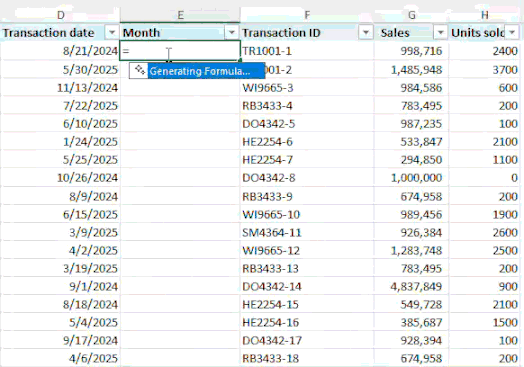Click the Sales header cell
524x367 pixels.
[x=411, y=32]
